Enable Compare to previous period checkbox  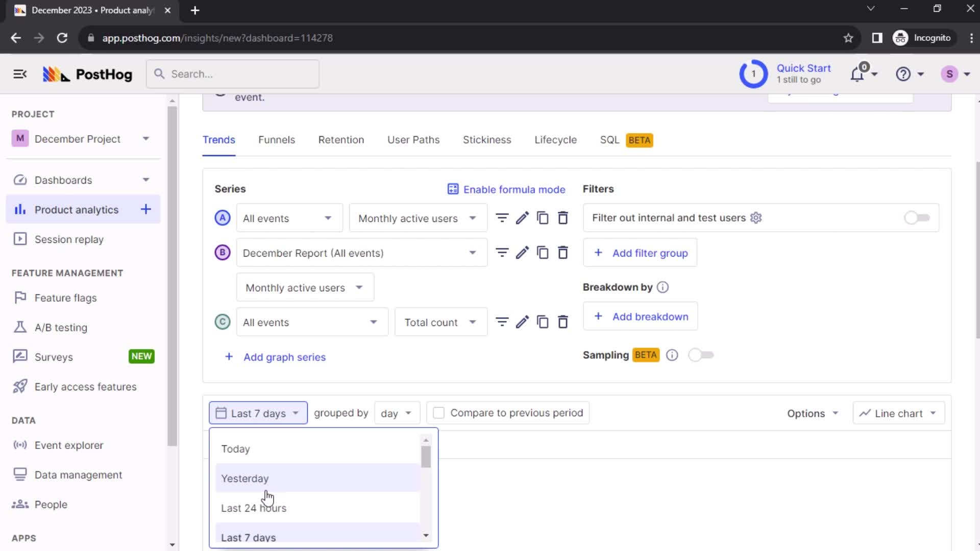pyautogui.click(x=439, y=413)
